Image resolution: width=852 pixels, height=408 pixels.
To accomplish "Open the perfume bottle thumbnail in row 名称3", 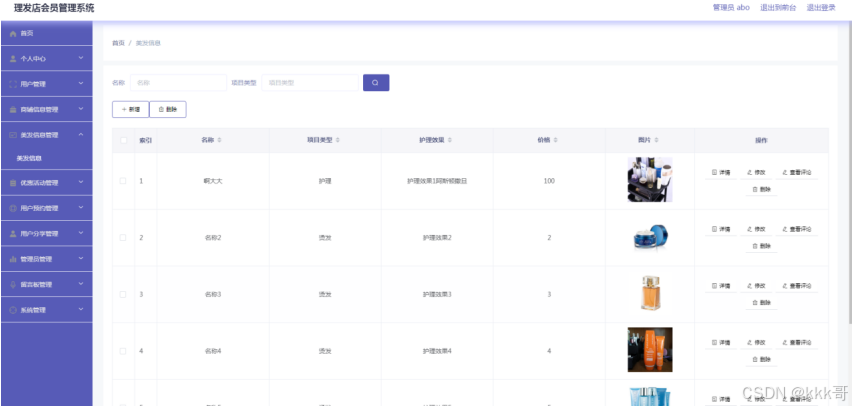I will (x=650, y=293).
